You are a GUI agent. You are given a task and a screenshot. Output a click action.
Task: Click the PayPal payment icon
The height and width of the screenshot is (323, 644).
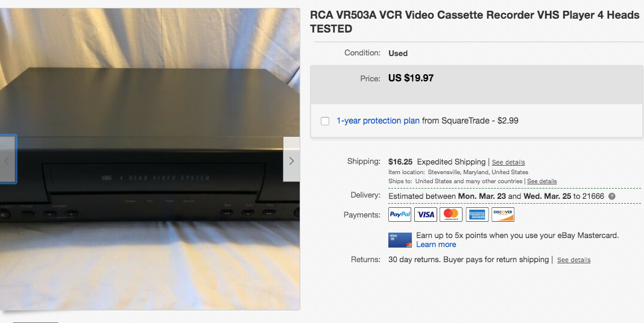tap(400, 215)
